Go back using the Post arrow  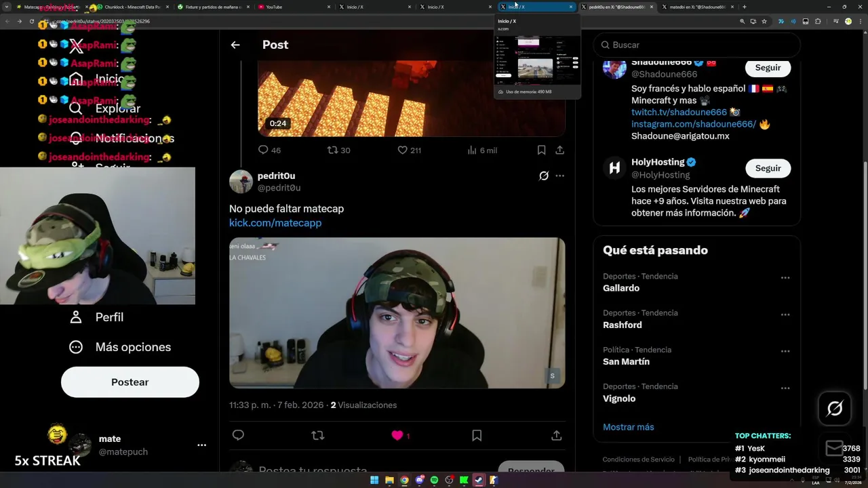point(235,45)
